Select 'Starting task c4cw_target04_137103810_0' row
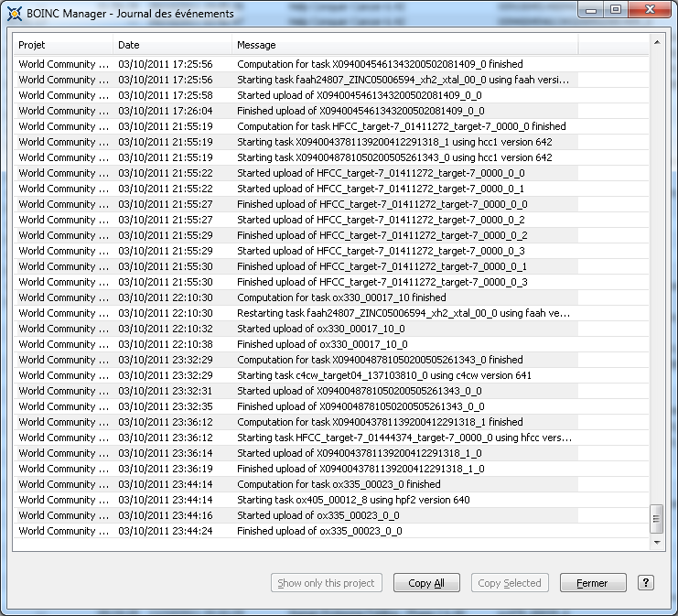This screenshot has height=616, width=678. click(331, 375)
